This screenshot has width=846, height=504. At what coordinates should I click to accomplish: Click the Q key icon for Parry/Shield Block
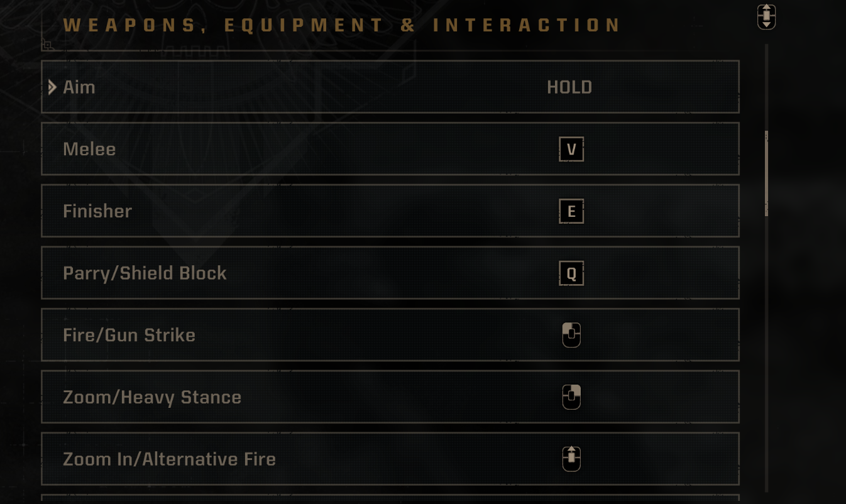(x=571, y=273)
